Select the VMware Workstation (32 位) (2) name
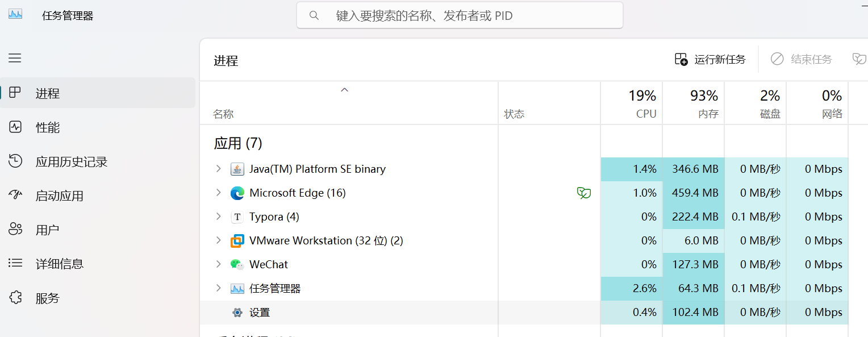 click(326, 240)
